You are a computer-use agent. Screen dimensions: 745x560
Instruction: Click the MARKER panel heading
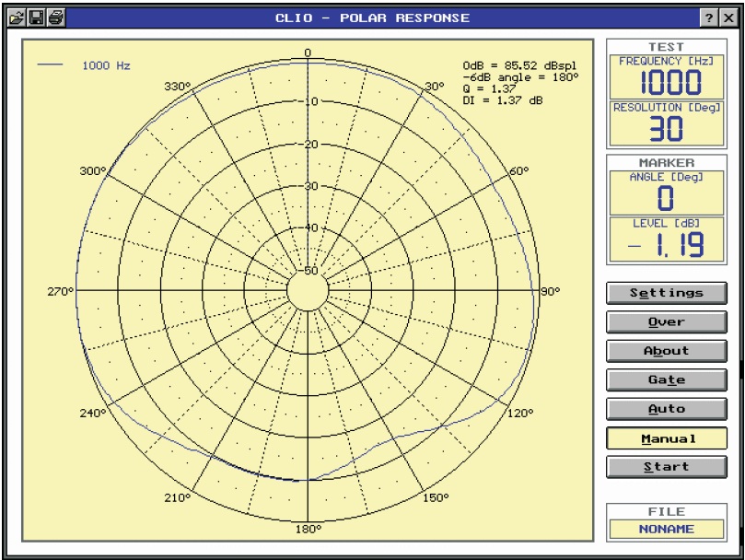(667, 163)
